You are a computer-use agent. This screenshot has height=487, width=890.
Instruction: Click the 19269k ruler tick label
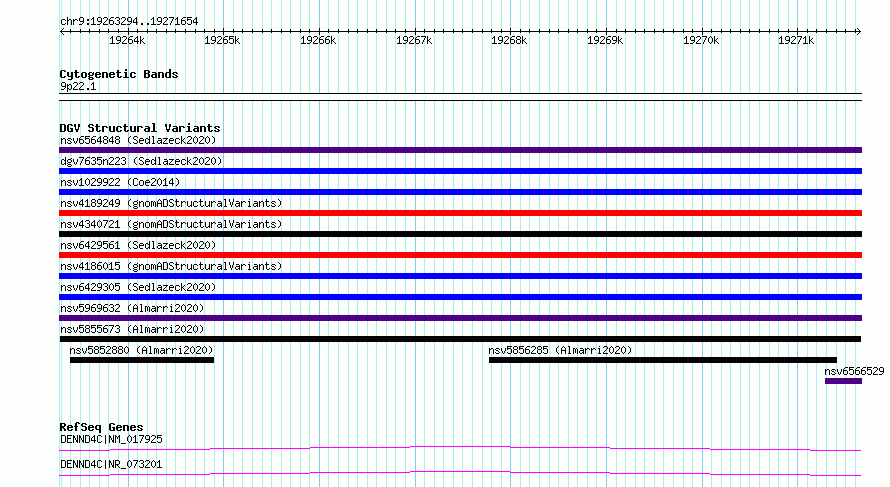605,40
